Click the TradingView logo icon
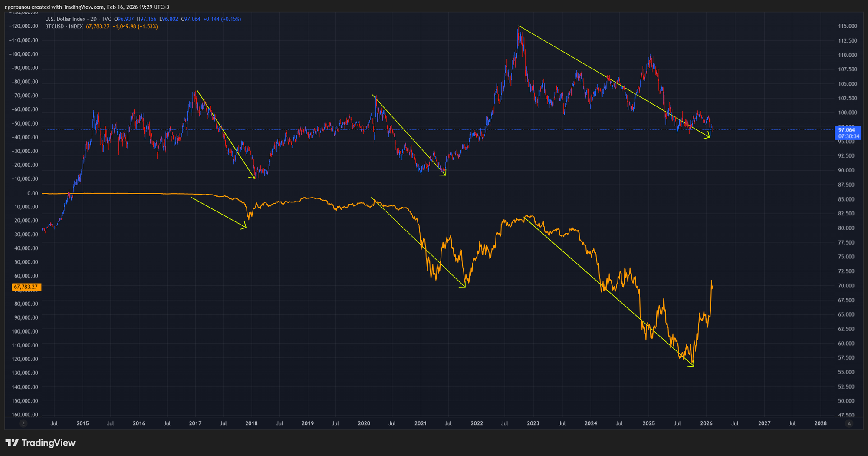 pyautogui.click(x=12, y=443)
